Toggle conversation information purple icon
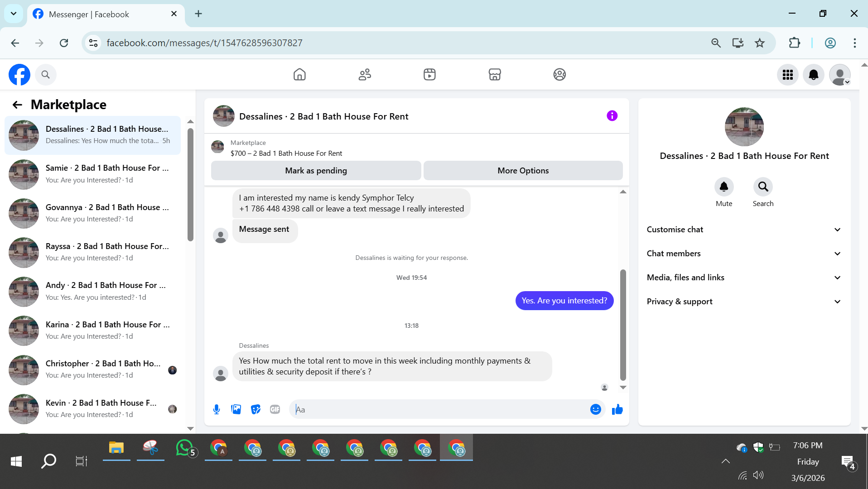The width and height of the screenshot is (868, 489). (612, 116)
